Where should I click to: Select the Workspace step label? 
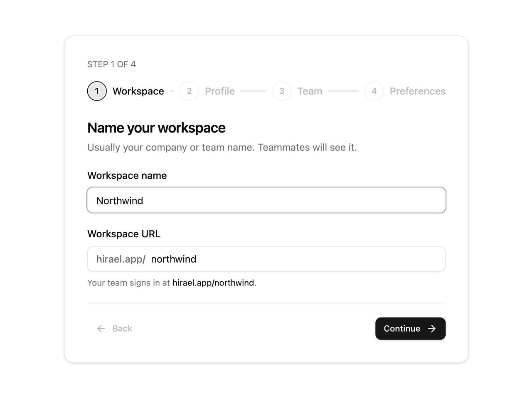138,91
